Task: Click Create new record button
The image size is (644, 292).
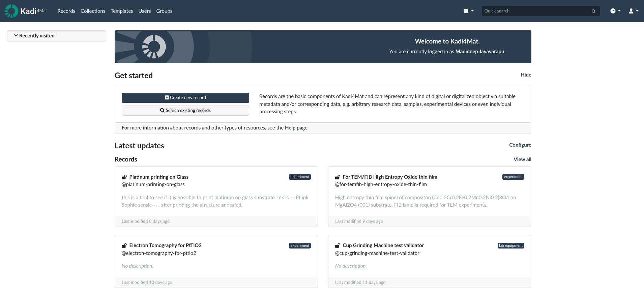Action: coord(185,98)
